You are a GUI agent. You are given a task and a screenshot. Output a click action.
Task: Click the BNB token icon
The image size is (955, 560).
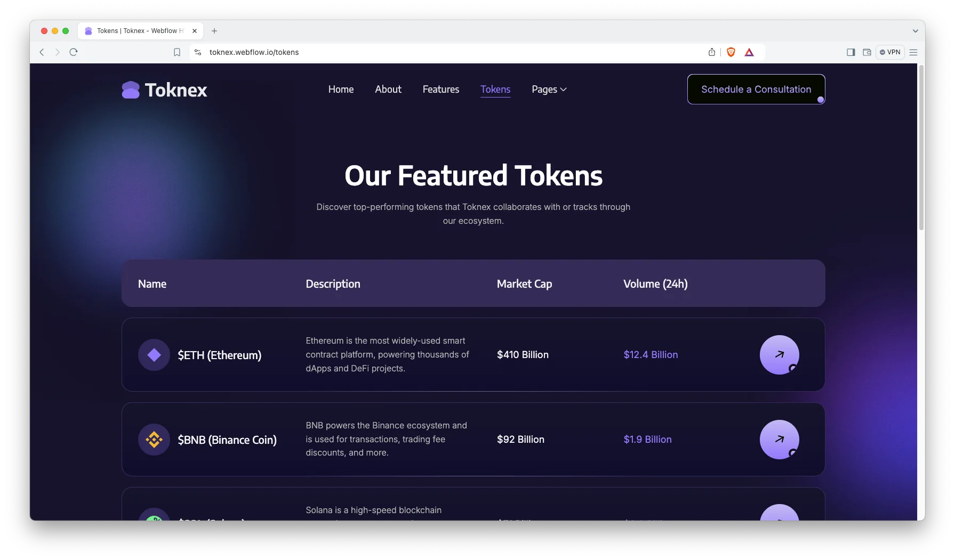(x=154, y=440)
